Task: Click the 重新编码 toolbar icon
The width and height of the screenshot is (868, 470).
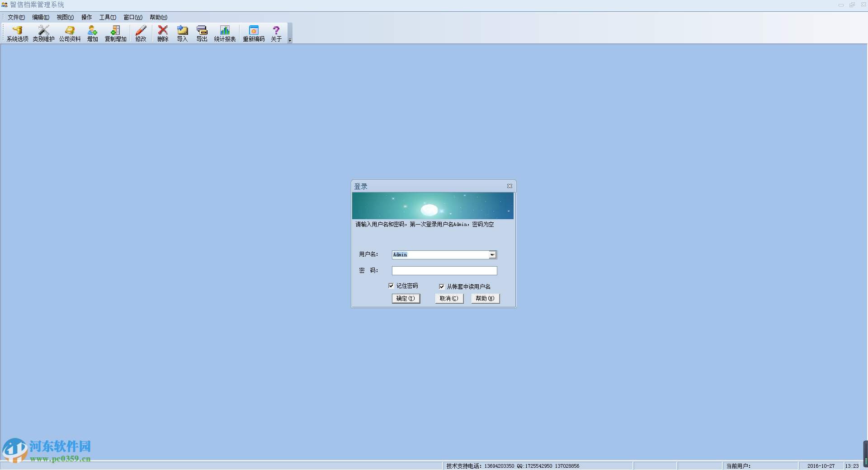Action: (254, 33)
